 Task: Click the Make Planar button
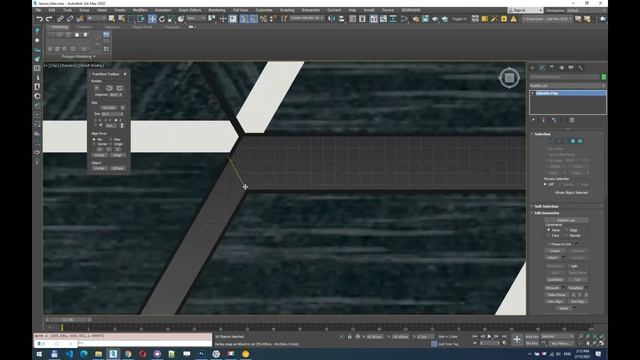click(556, 295)
